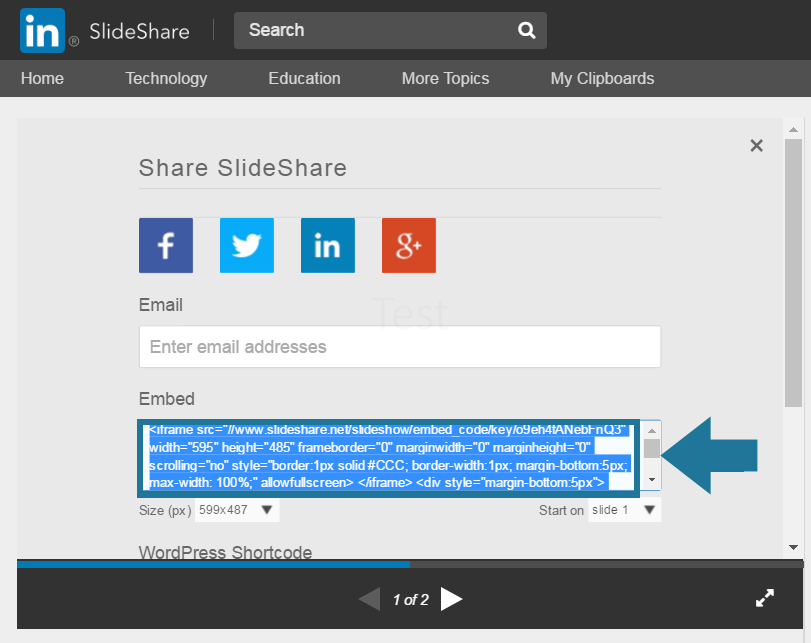Click the LinkedIn logo icon
Viewport: 811px width, 643px height.
click(x=42, y=30)
